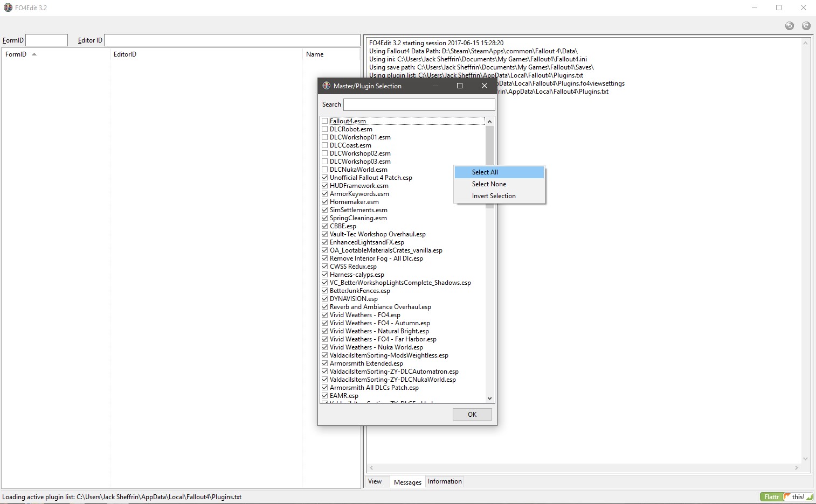The width and height of the screenshot is (816, 504).
Task: Select Vivid Weathers - Nuka World.esp
Action: pyautogui.click(x=376, y=347)
